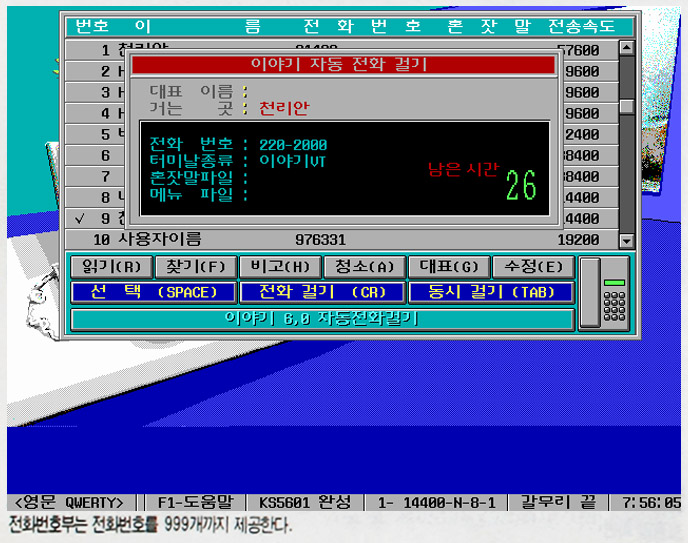Viewport: 688px width, 543px height.
Task: Click row number 2 in phonebook
Action: (105, 71)
